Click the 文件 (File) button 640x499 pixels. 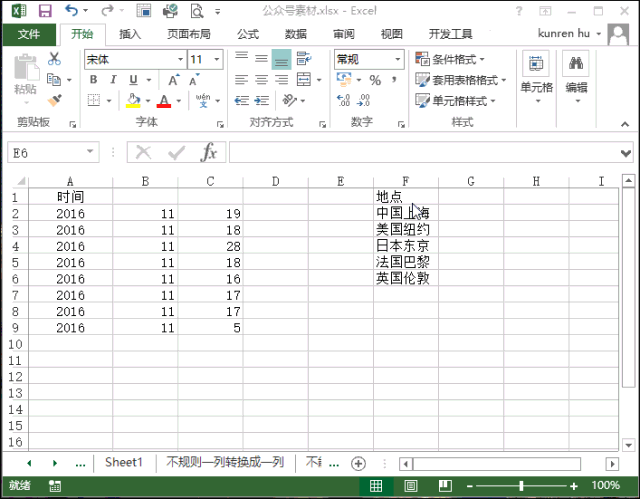[x=29, y=34]
